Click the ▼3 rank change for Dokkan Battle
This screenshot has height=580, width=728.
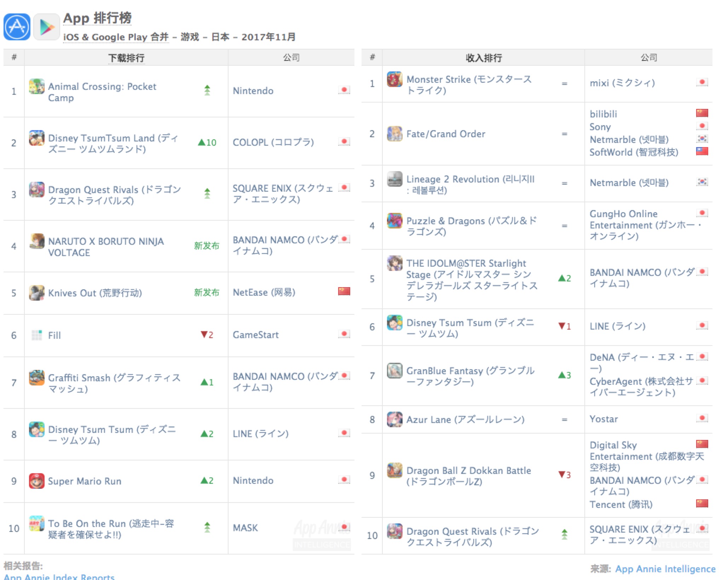[565, 475]
